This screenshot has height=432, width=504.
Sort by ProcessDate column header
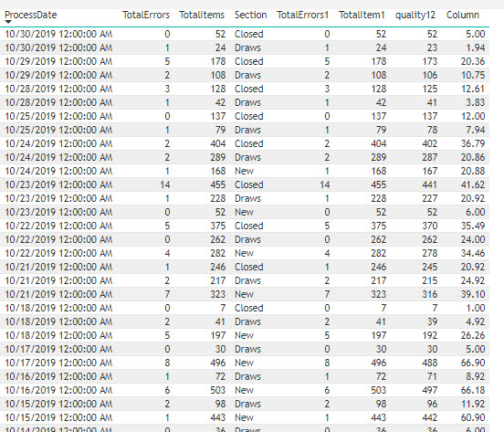(x=31, y=15)
